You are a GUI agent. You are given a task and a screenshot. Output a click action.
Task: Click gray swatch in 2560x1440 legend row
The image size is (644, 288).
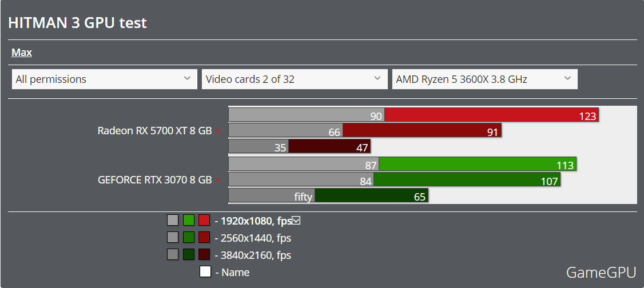click(x=173, y=238)
